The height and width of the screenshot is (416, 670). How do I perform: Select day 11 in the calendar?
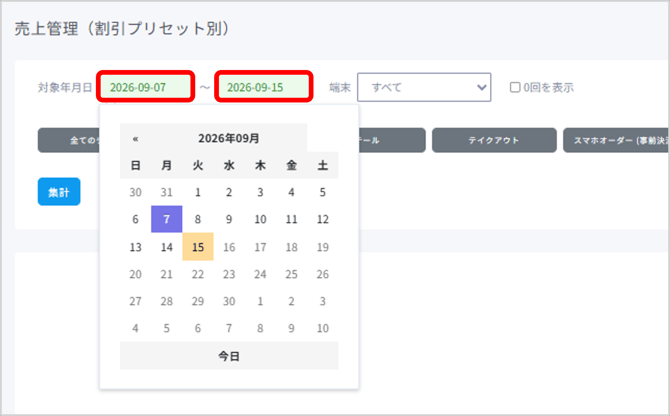pyautogui.click(x=291, y=219)
